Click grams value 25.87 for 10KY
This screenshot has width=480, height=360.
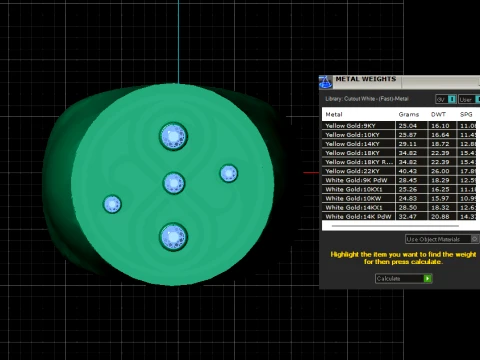[x=408, y=135]
